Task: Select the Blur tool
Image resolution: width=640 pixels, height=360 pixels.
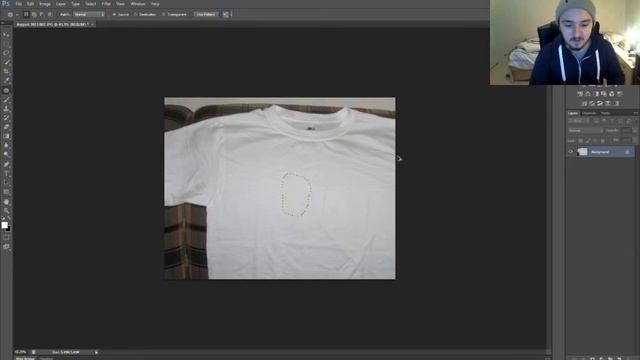Action: (6, 145)
